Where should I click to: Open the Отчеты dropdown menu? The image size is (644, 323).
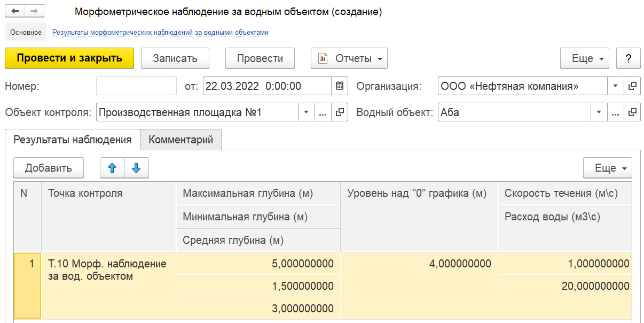pos(349,58)
